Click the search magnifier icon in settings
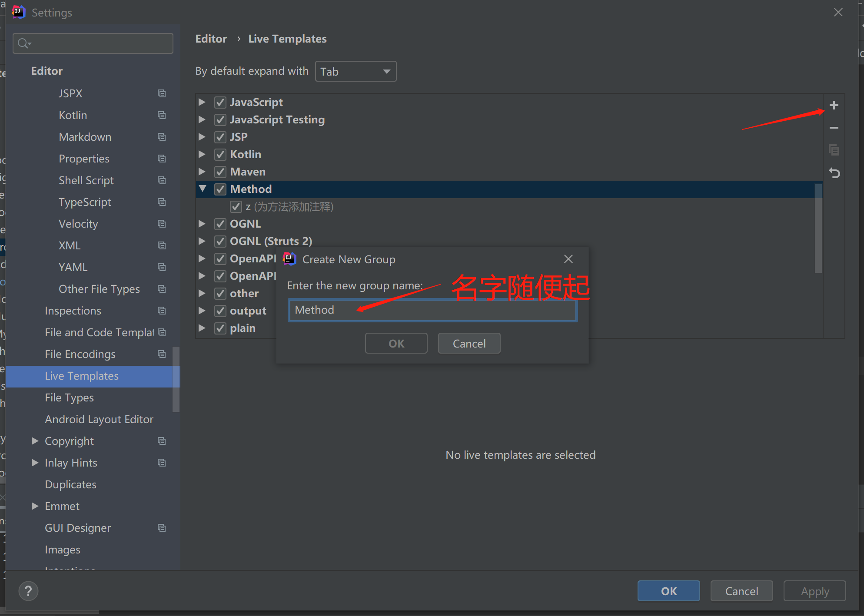The width and height of the screenshot is (864, 616). point(23,43)
